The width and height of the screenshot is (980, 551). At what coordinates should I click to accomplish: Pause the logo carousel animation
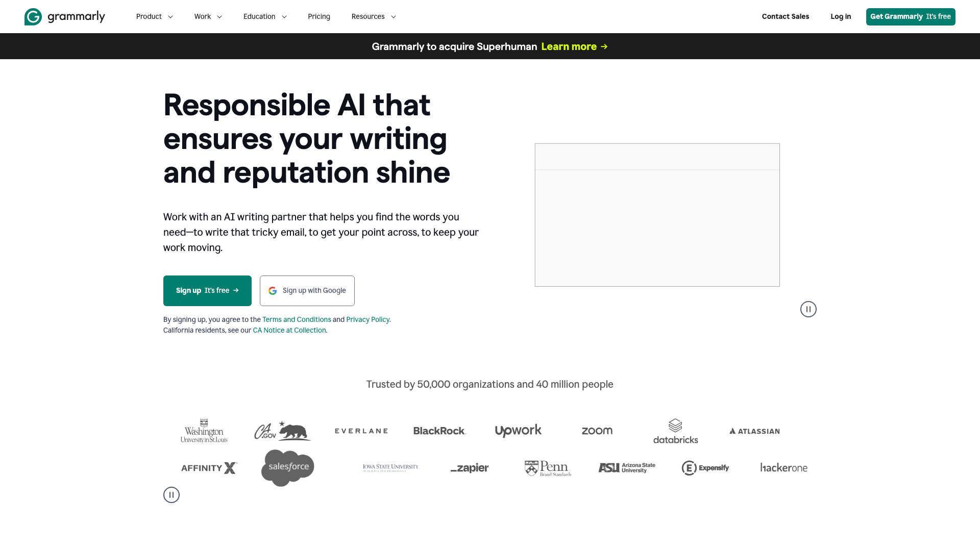click(171, 495)
